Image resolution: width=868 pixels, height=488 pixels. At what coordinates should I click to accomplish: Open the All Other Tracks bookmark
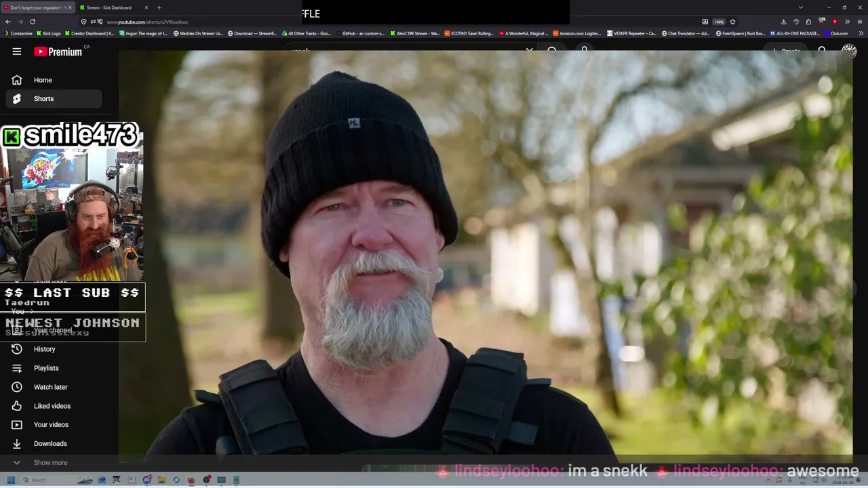point(307,33)
